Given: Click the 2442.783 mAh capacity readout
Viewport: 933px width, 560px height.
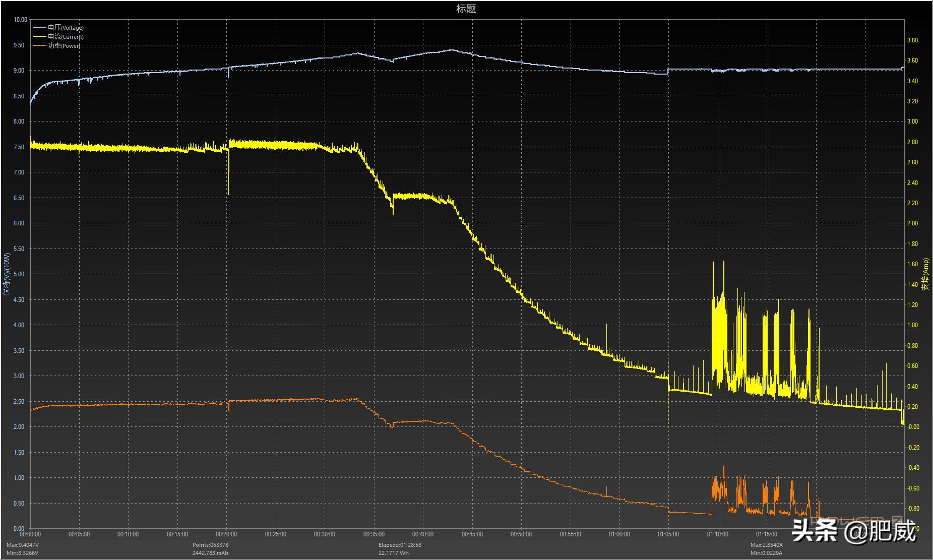Looking at the screenshot, I should (x=210, y=553).
